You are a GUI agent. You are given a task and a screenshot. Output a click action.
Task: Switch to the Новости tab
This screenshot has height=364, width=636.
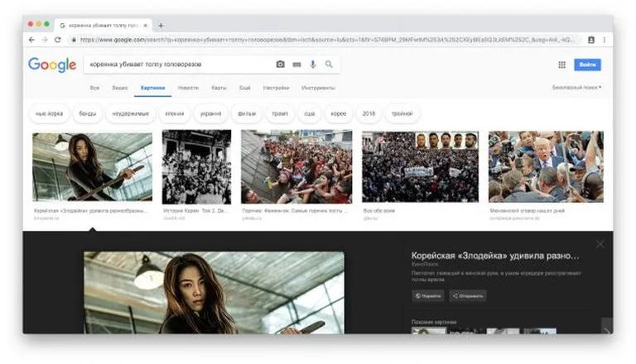(188, 88)
